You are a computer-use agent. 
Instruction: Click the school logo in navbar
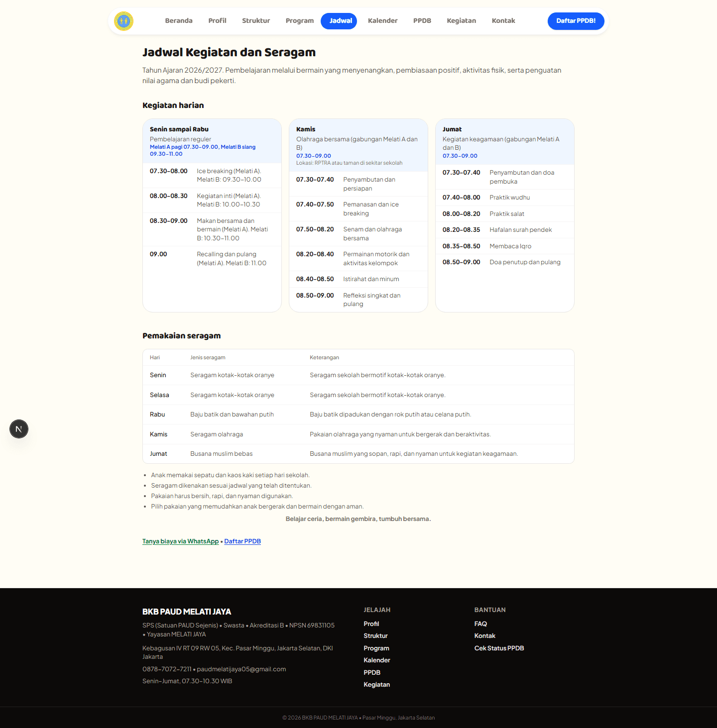[123, 21]
